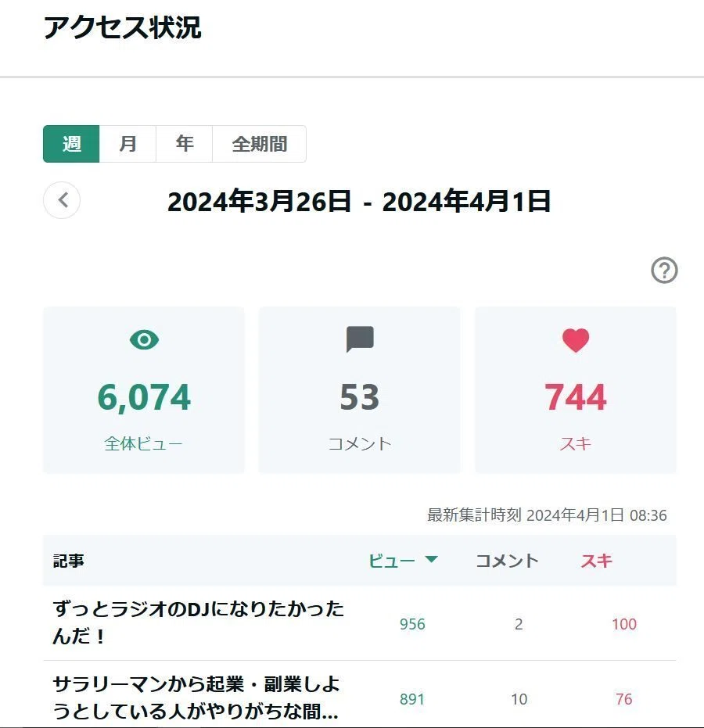Click the 956 view count cell
This screenshot has width=704, height=728.
[412, 624]
